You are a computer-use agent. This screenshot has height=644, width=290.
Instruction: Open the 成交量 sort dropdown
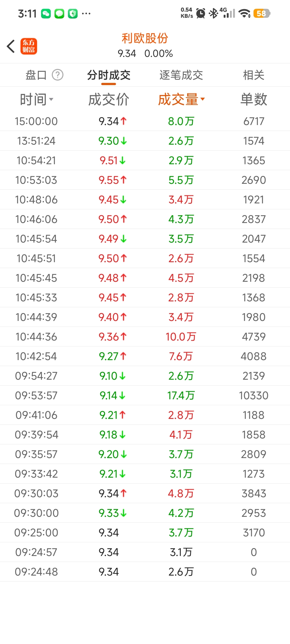click(181, 100)
